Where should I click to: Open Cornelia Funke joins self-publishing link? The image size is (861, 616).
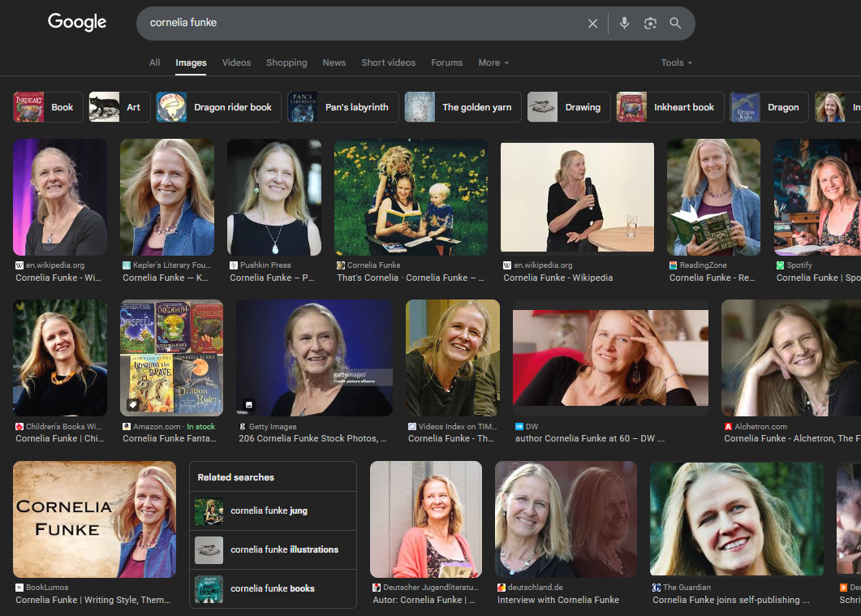pyautogui.click(x=731, y=600)
